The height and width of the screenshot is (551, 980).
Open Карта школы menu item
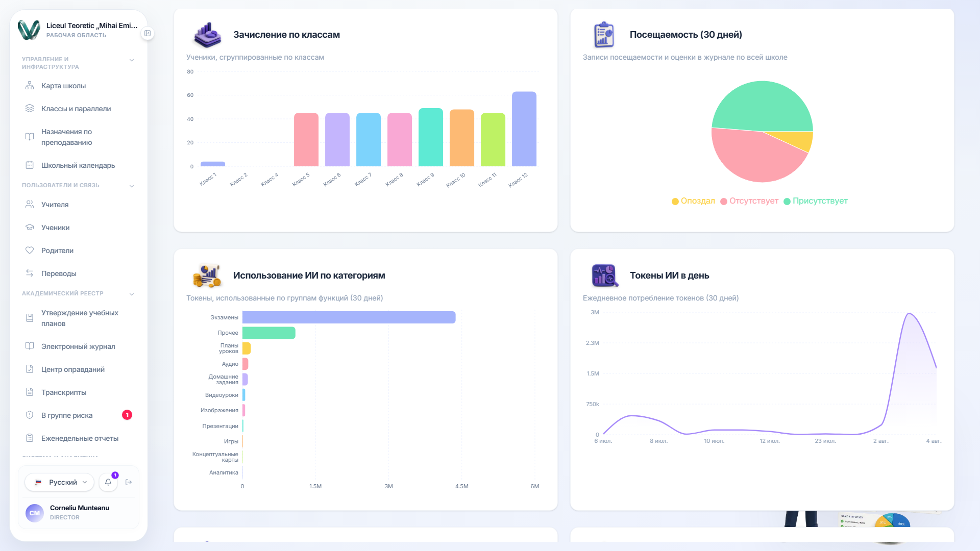click(x=79, y=86)
